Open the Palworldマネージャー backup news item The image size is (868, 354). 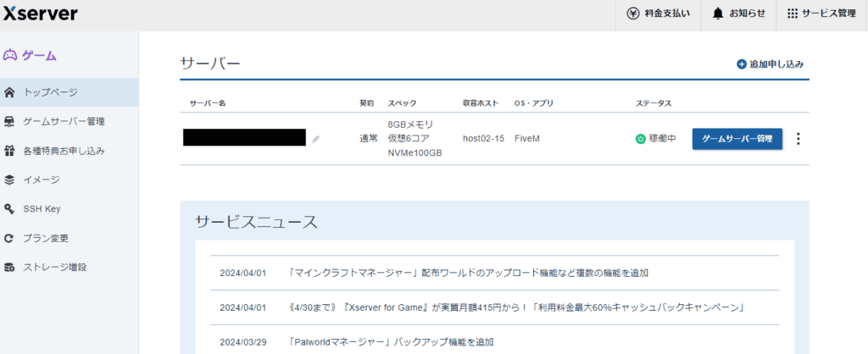click(x=391, y=341)
